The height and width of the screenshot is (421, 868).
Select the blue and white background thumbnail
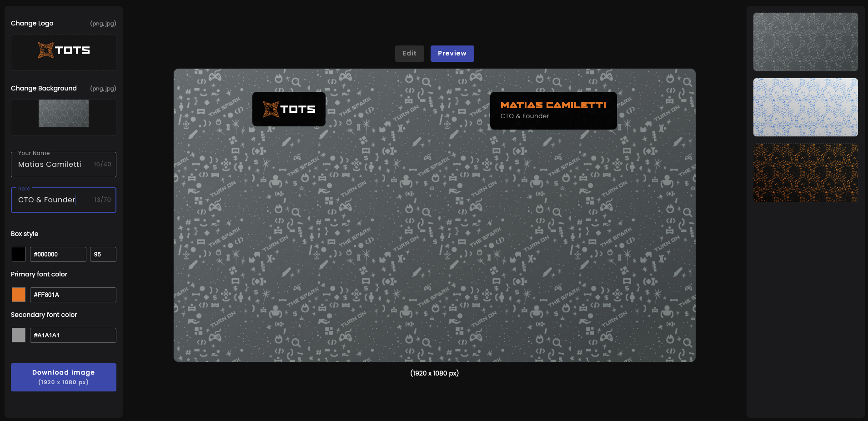point(805,107)
